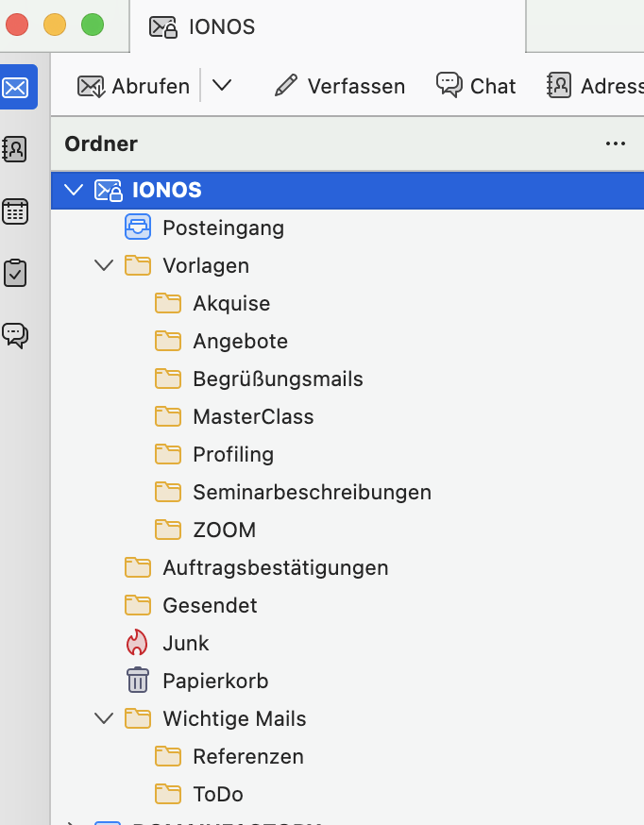
Task: Open the Mail space icon in sidebar
Action: (19, 87)
